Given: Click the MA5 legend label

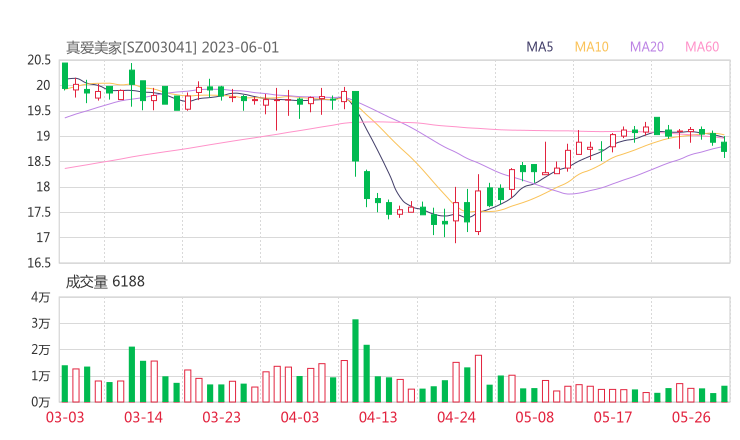Looking at the screenshot, I should 539,47.
